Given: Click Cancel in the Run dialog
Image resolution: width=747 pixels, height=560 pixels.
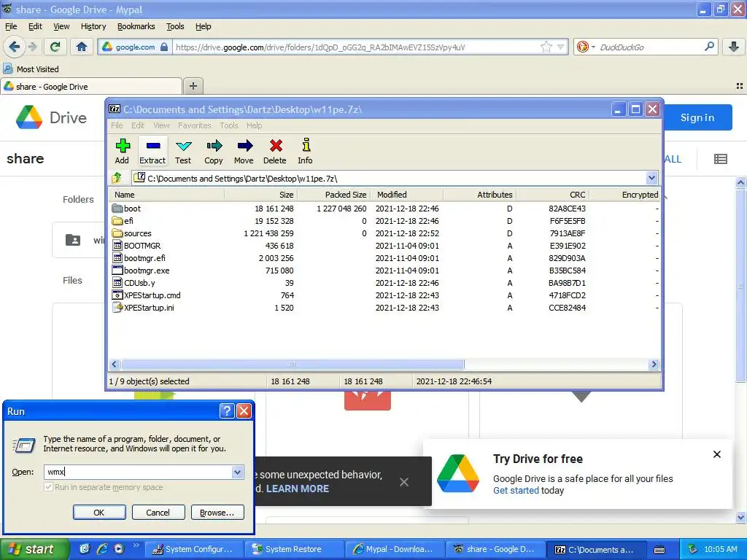Looking at the screenshot, I should coord(158,513).
